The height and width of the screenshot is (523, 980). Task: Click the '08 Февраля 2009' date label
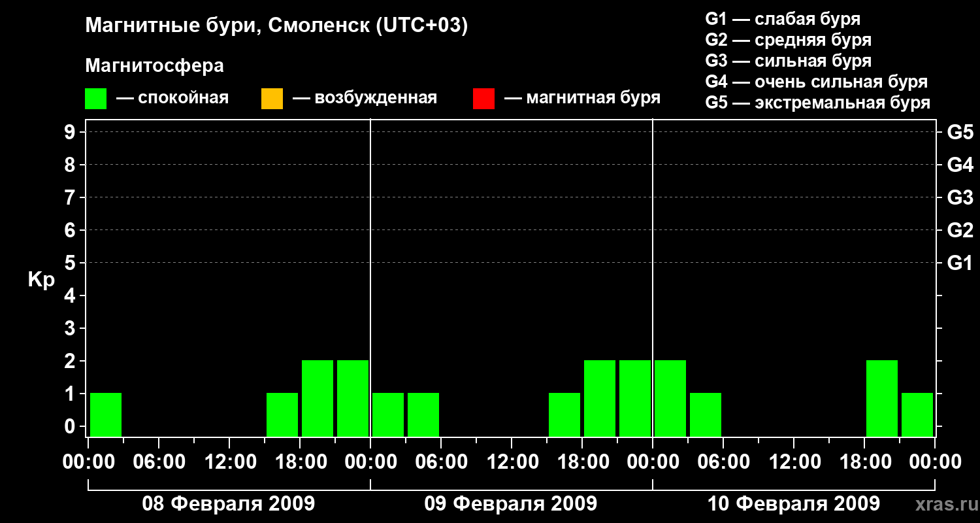pos(229,504)
